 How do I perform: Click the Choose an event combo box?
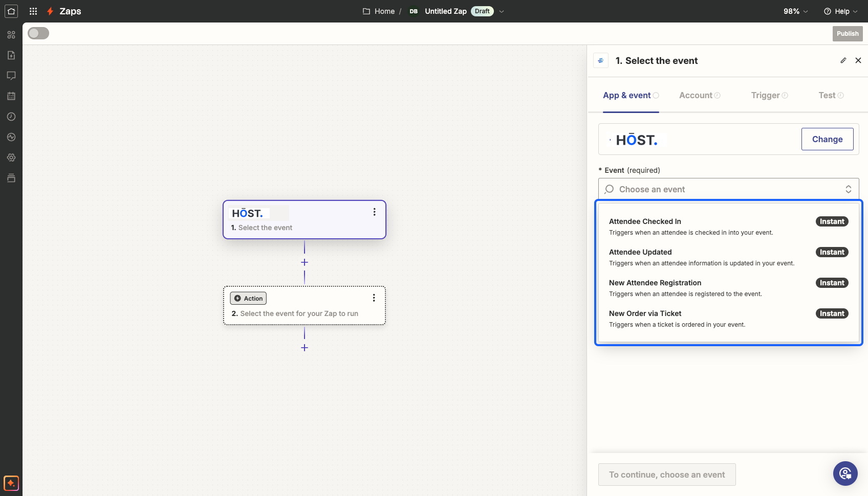pyautogui.click(x=728, y=189)
